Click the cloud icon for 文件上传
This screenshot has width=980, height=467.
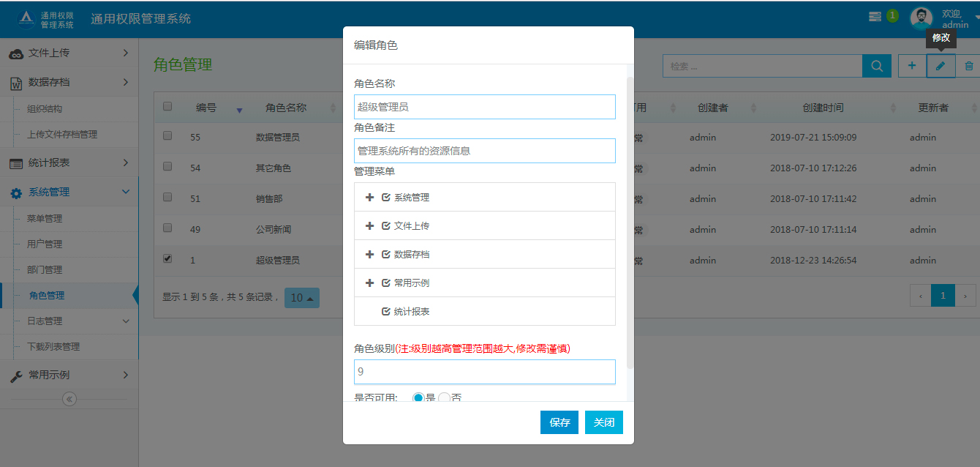point(16,53)
